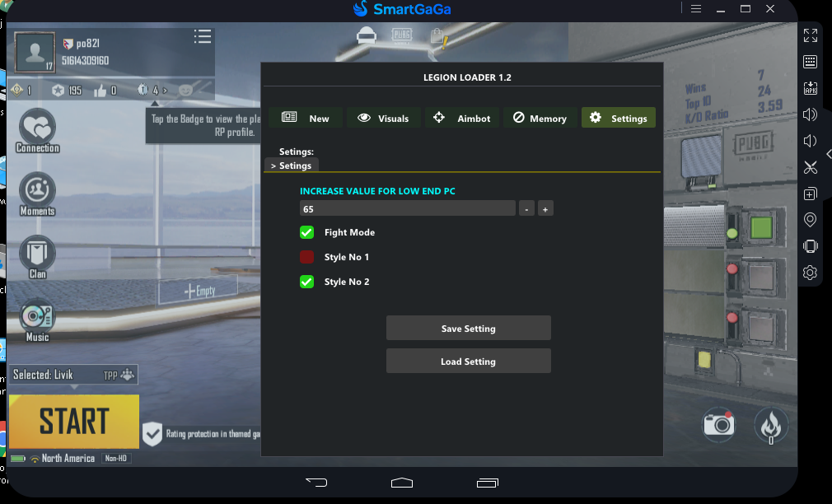Switch to the Memory tab
This screenshot has width=832, height=504.
click(x=540, y=118)
